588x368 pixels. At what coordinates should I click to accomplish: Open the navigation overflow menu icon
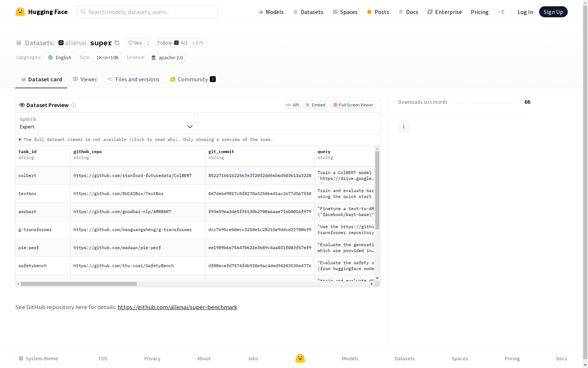click(x=501, y=12)
